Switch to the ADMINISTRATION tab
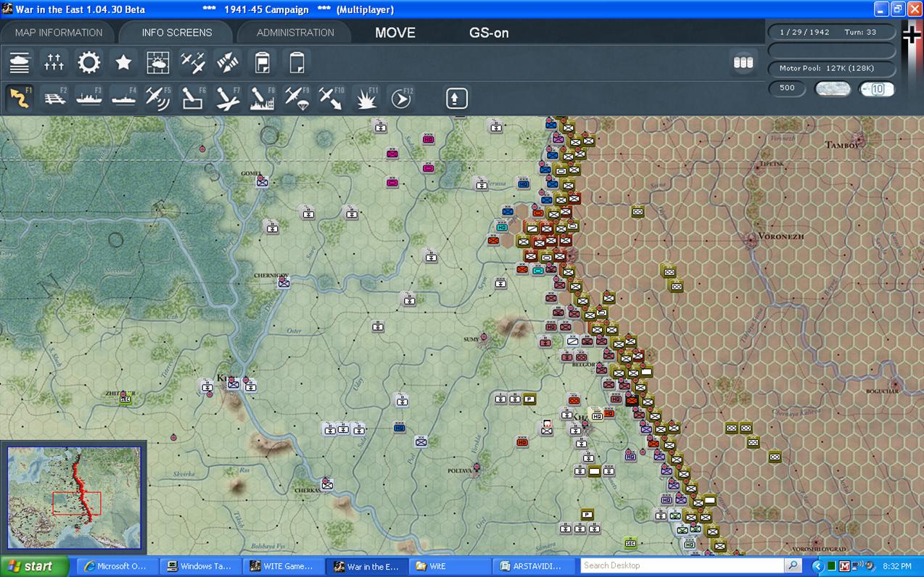 pyautogui.click(x=295, y=33)
